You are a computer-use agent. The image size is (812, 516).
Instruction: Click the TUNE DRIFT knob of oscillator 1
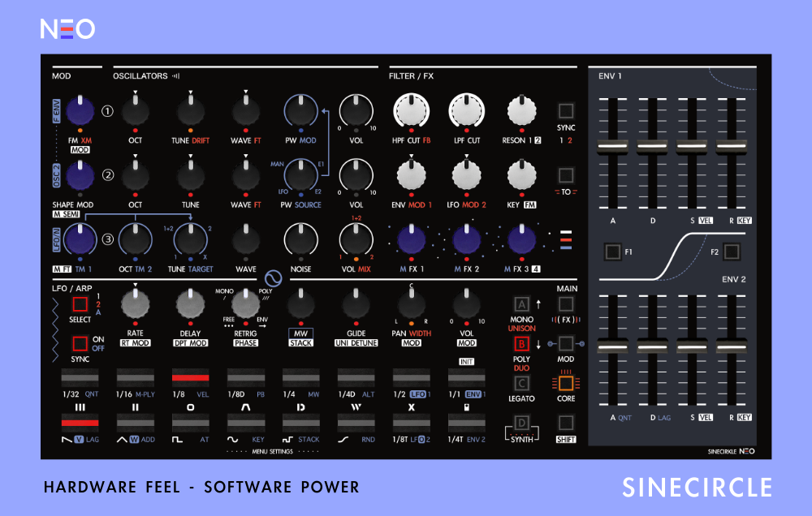pyautogui.click(x=191, y=110)
